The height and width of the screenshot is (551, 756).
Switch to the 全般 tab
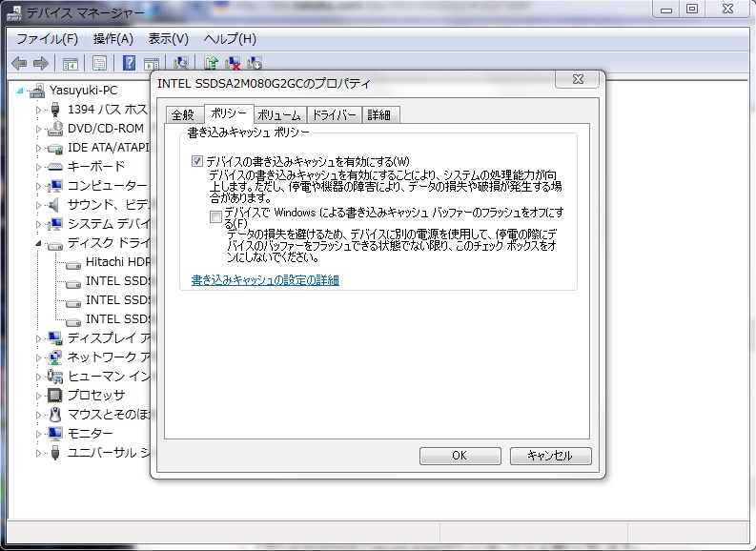click(183, 115)
